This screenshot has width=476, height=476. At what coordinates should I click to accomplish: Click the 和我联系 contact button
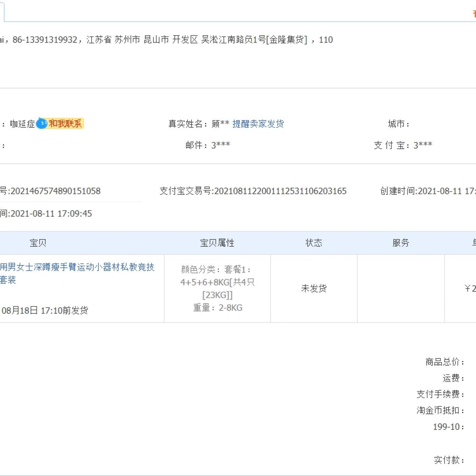pyautogui.click(x=65, y=124)
